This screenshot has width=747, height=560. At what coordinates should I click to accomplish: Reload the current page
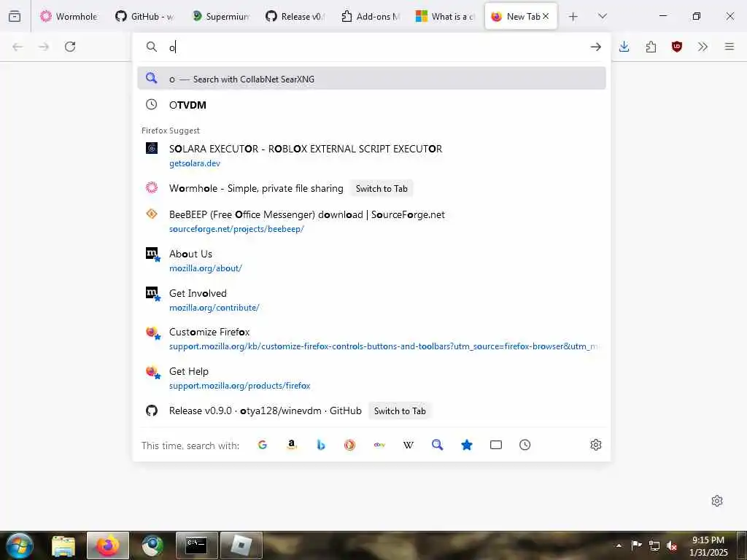[x=70, y=47]
